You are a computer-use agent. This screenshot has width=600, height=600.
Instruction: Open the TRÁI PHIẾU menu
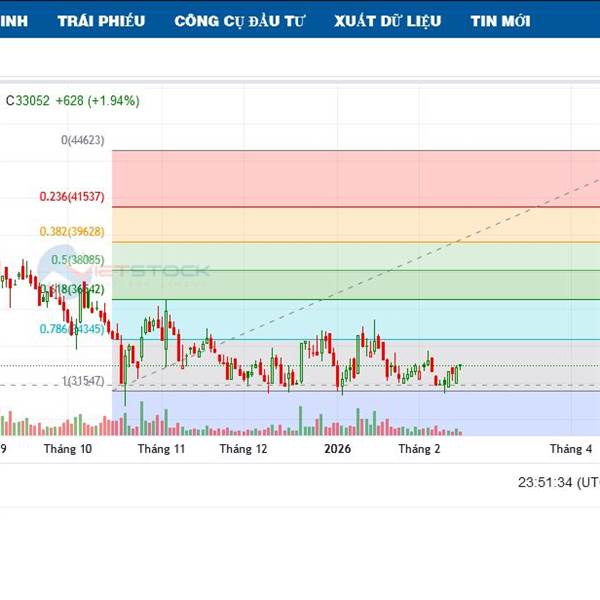[x=101, y=20]
